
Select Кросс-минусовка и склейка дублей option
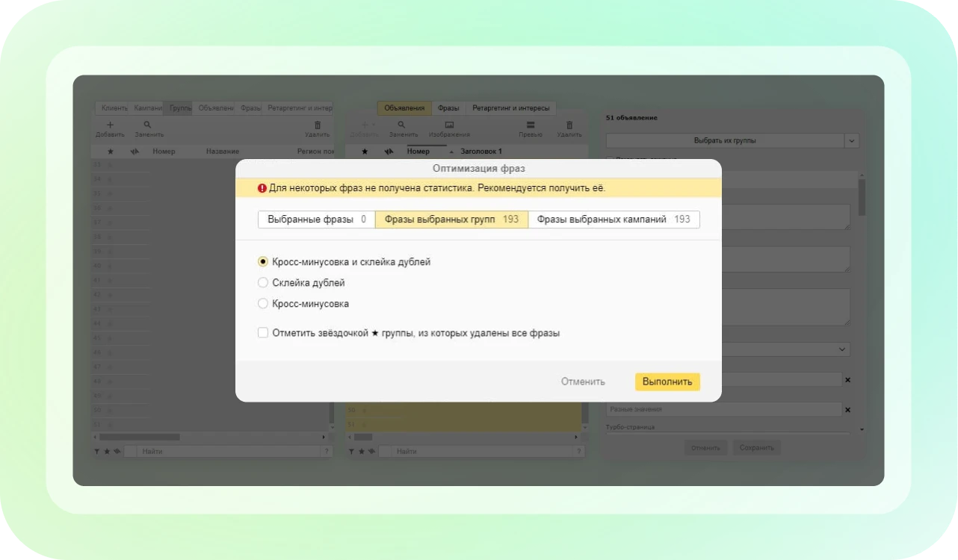[263, 262]
